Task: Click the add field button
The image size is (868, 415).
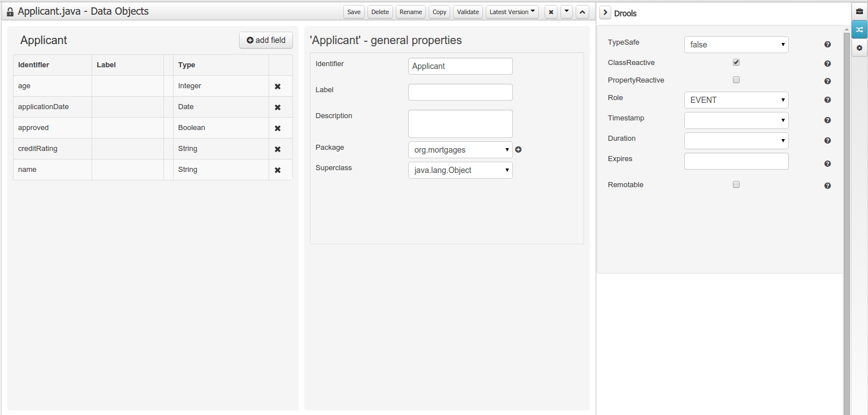Action: point(266,40)
